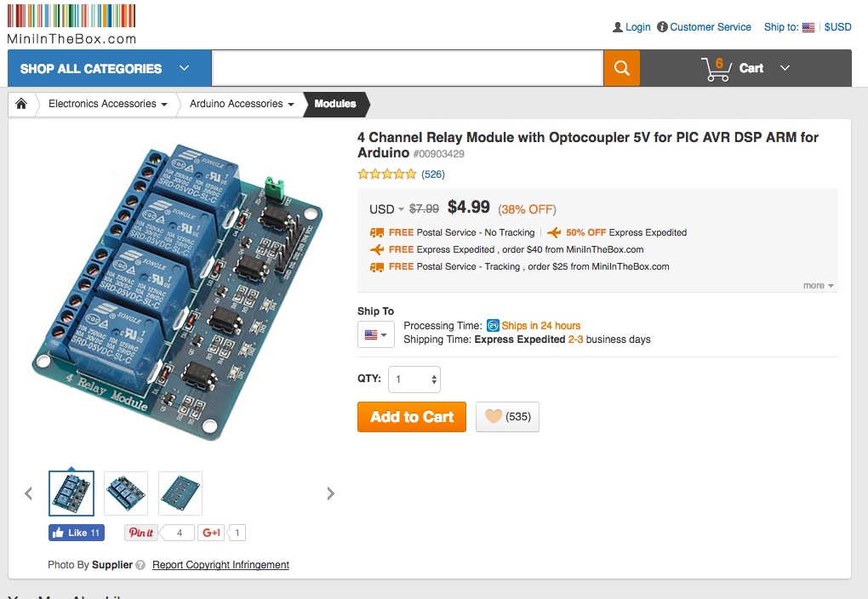This screenshot has height=599, width=868.
Task: Like the product on Facebook
Action: [x=77, y=533]
